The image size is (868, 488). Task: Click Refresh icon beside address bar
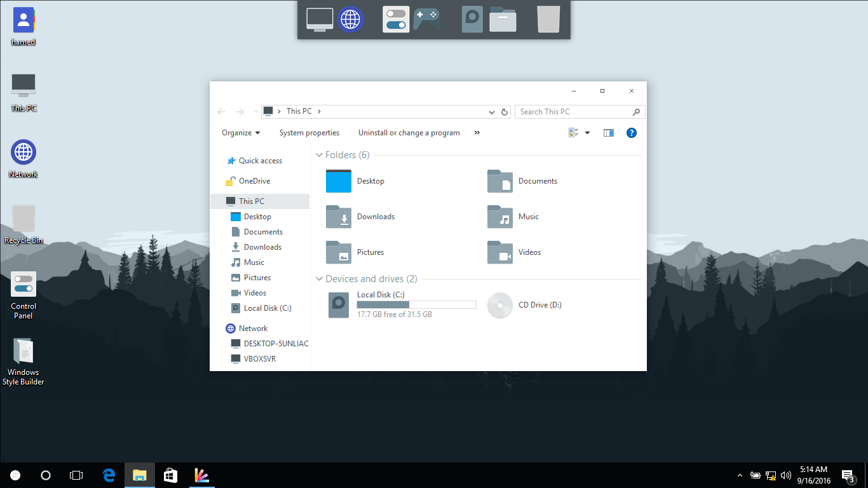tap(505, 112)
